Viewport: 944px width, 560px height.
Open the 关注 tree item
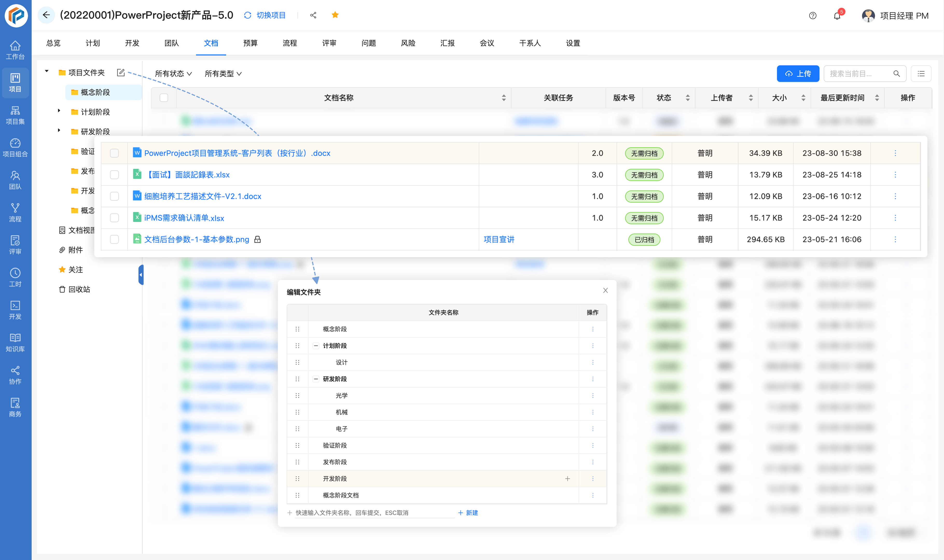tap(71, 269)
